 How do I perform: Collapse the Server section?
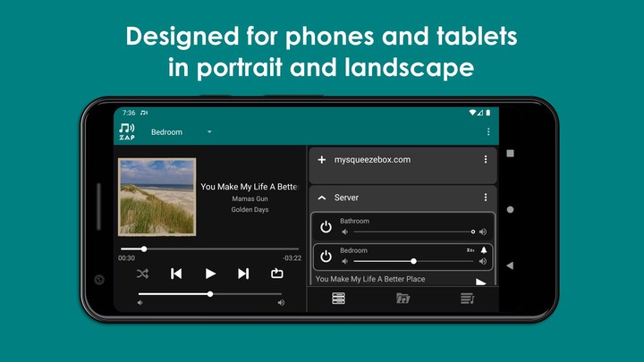click(322, 198)
